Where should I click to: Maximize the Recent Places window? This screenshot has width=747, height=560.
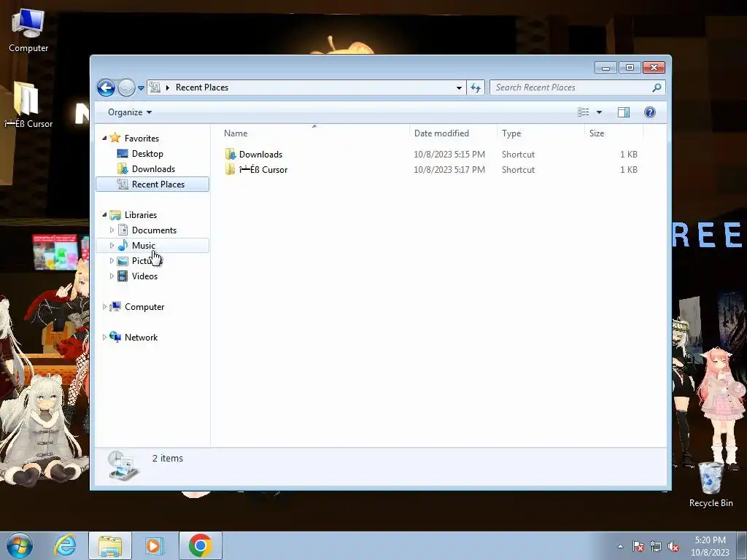coord(630,68)
